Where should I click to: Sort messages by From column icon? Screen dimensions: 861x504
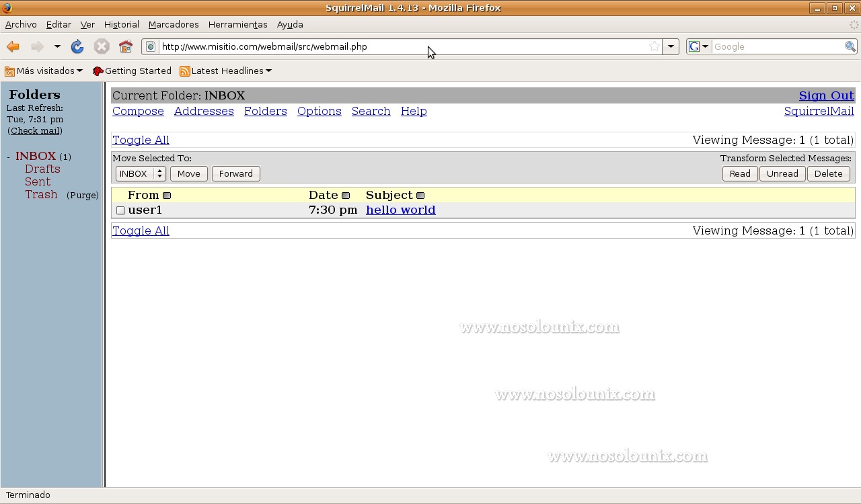(167, 196)
